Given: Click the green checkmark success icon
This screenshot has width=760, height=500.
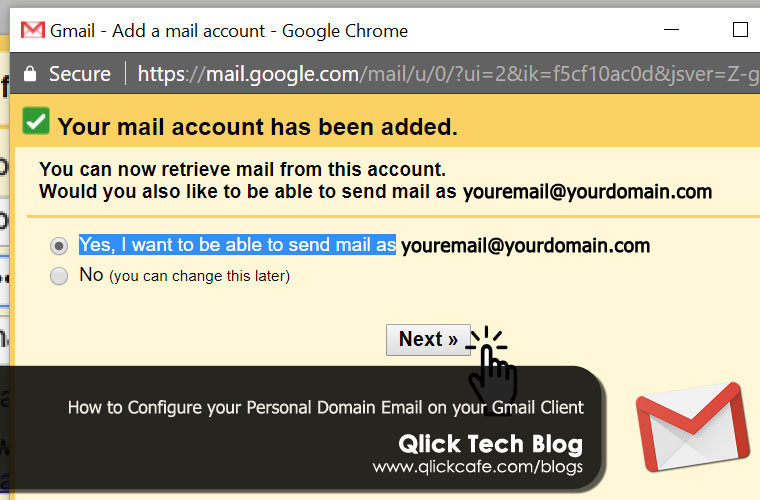Looking at the screenshot, I should (x=36, y=121).
